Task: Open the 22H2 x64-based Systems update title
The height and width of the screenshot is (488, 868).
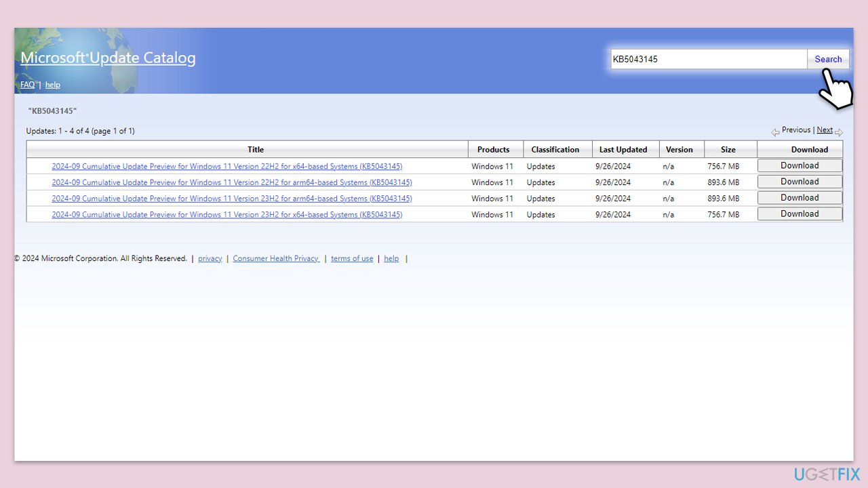Action: tap(226, 166)
